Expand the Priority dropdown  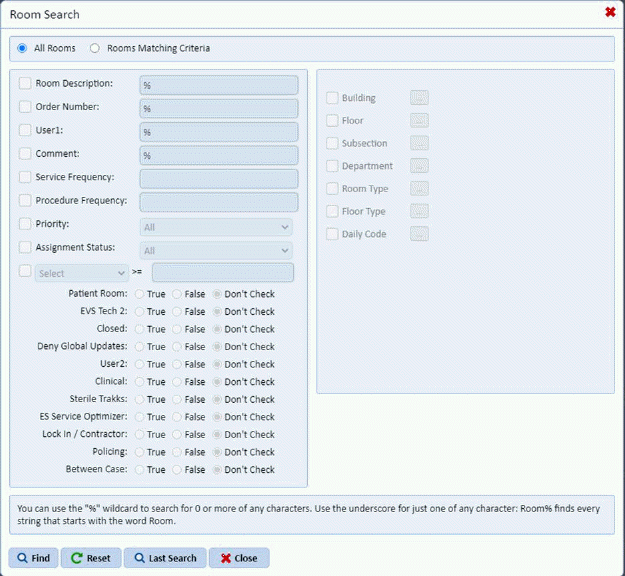216,227
